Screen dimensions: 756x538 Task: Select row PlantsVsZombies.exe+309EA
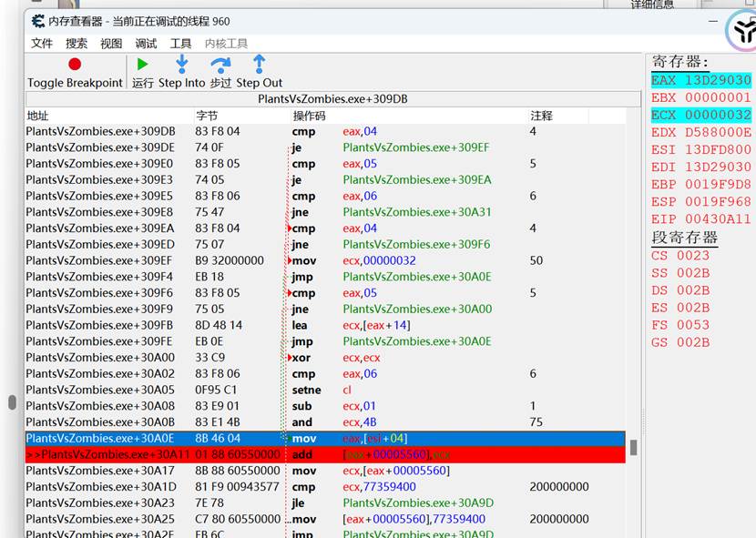(x=325, y=228)
